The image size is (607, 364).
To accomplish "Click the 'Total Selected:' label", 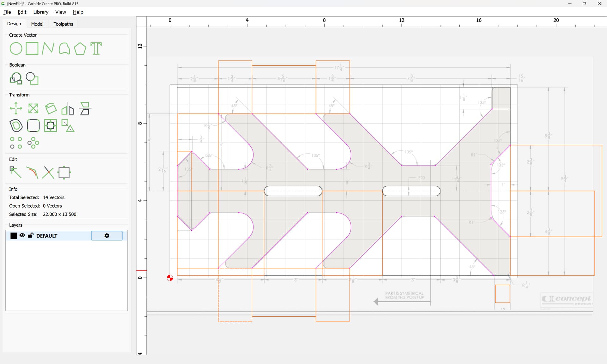I will pos(24,197).
